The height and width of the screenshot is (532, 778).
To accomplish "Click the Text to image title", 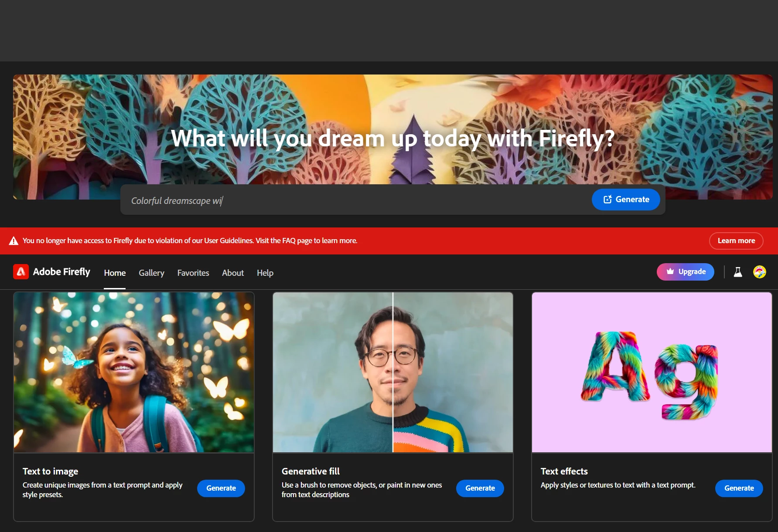I will 51,471.
